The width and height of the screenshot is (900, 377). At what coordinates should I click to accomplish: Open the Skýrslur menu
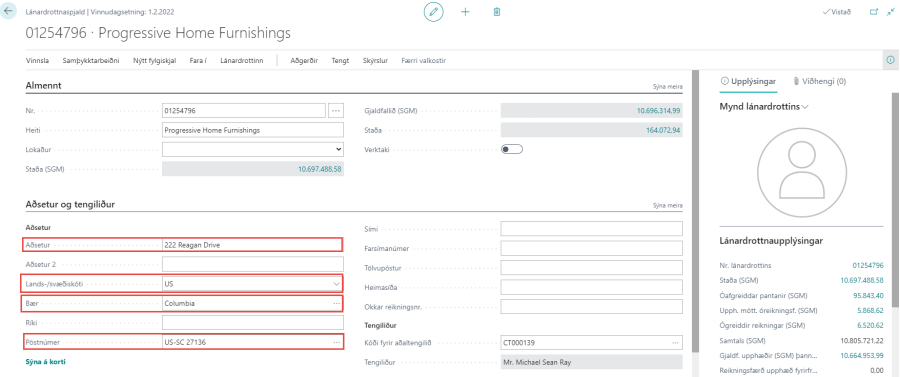[x=375, y=60]
